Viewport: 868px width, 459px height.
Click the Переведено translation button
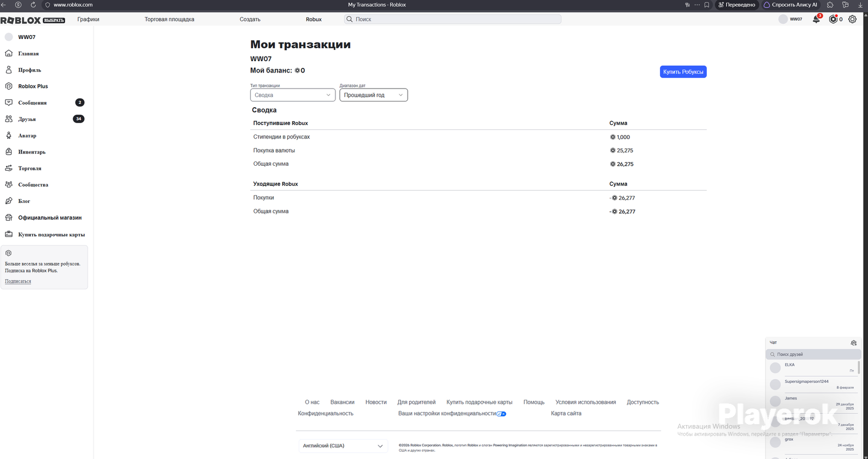point(736,5)
